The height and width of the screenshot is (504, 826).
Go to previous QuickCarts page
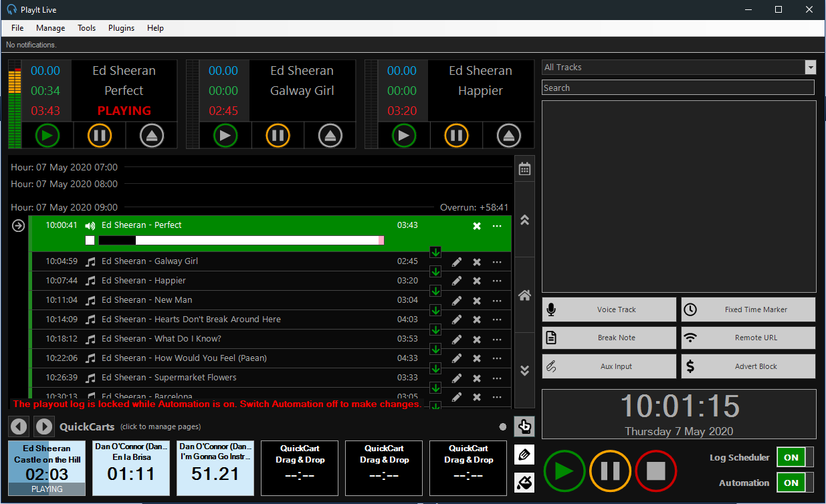19,426
